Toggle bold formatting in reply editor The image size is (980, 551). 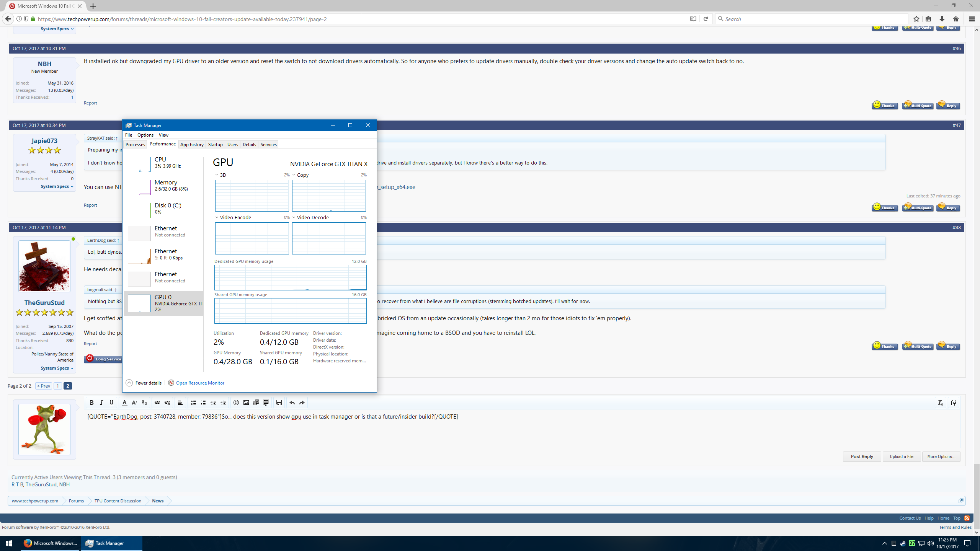91,403
